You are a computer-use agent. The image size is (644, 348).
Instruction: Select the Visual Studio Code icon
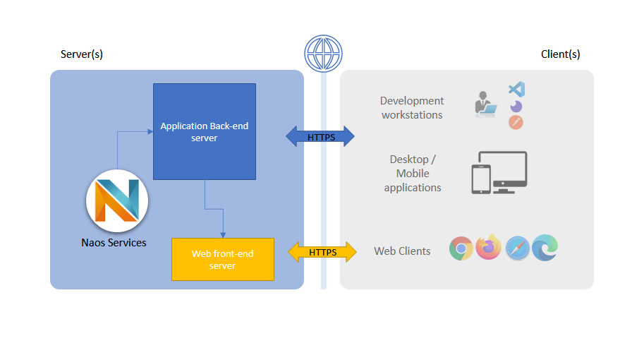[x=516, y=89]
